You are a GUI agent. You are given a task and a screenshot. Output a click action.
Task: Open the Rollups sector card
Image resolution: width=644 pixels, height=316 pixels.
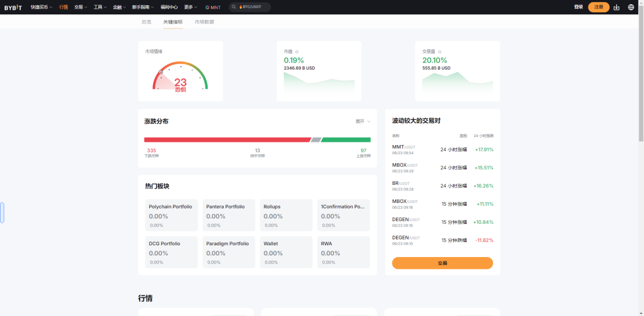click(x=286, y=215)
